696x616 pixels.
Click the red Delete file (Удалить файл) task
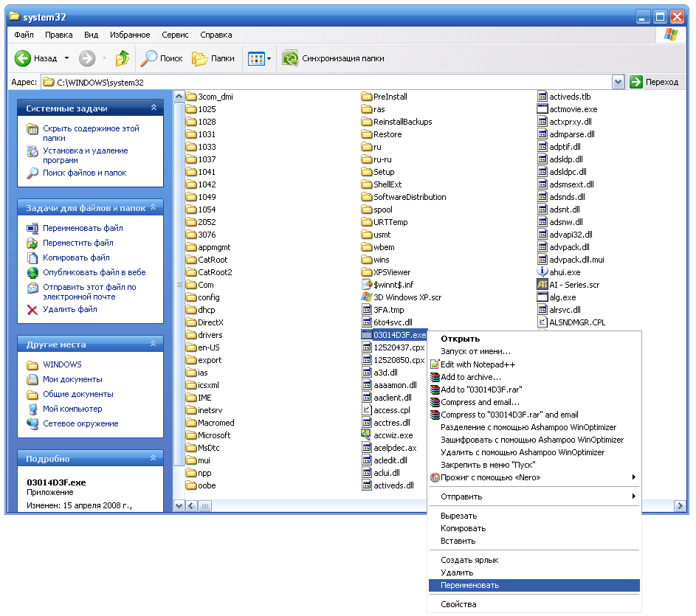[32, 310]
